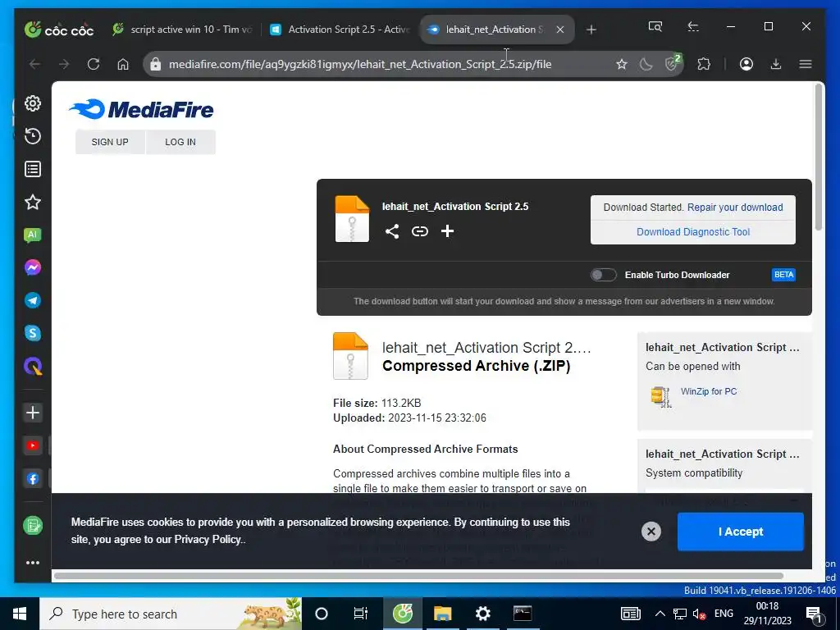Open user profile account icon
This screenshot has height=630, width=840.
point(746,64)
